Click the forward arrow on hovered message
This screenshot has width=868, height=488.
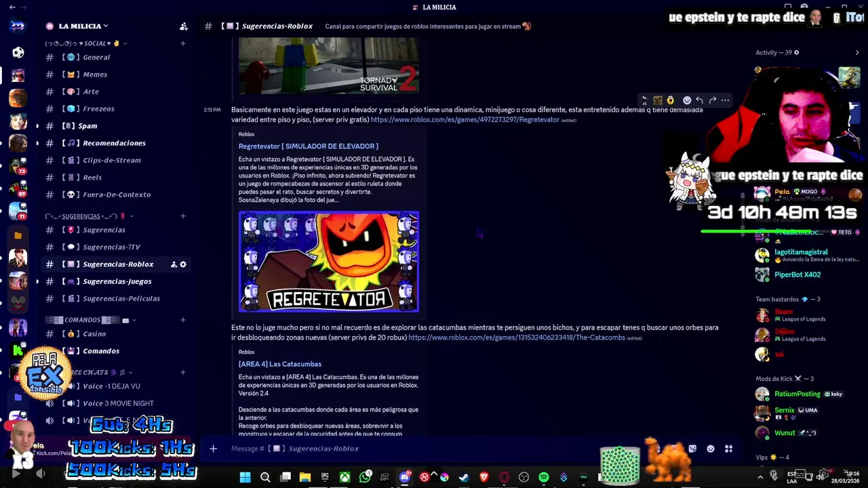[712, 100]
